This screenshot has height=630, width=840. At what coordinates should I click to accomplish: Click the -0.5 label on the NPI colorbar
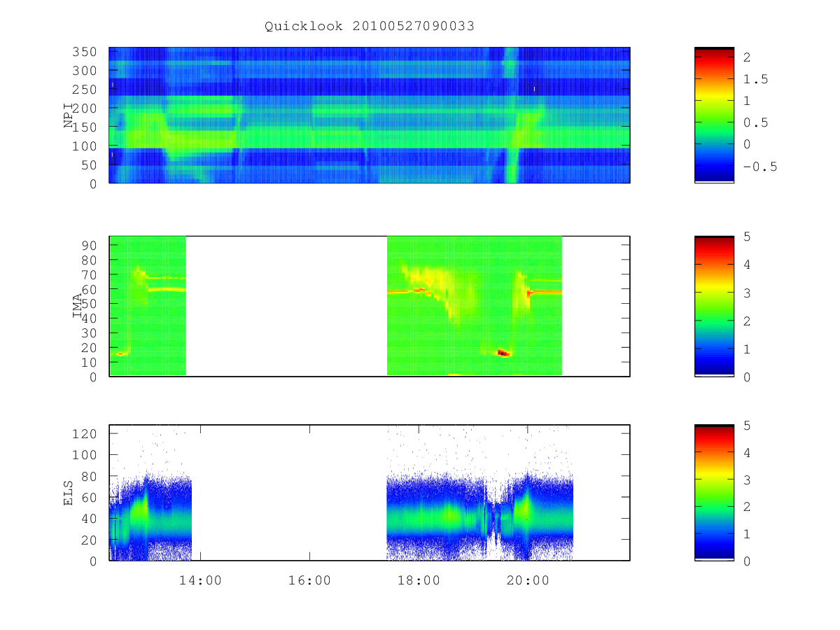point(760,167)
